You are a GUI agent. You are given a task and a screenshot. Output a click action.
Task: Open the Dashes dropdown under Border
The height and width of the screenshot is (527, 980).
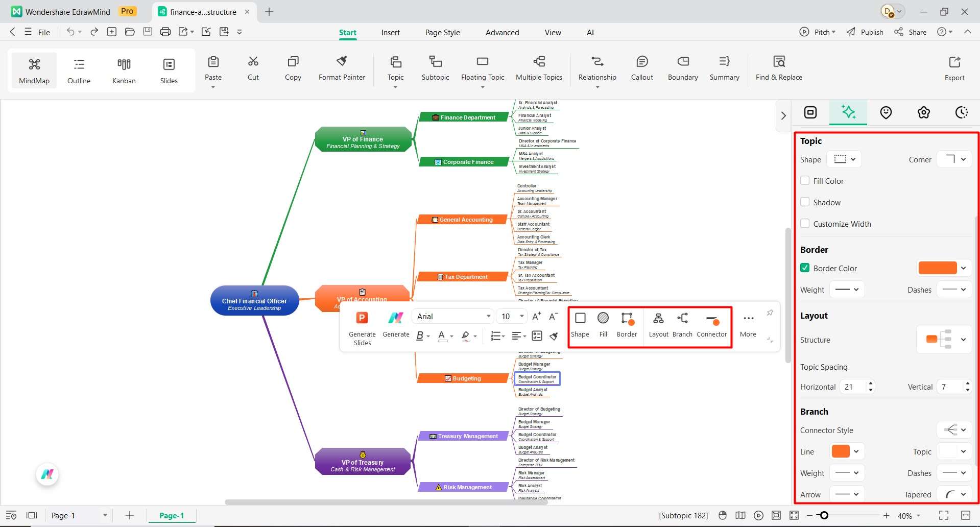pos(954,290)
